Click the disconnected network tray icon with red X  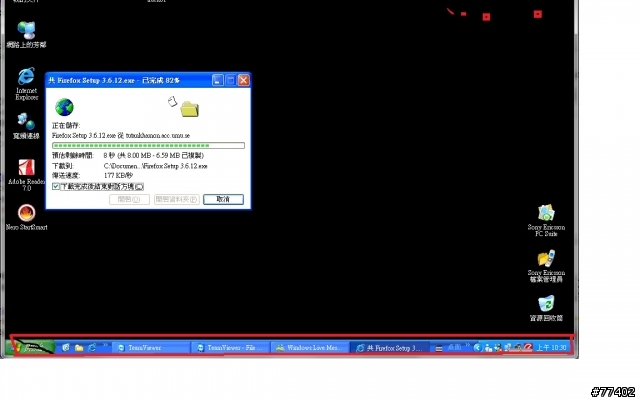point(498,348)
